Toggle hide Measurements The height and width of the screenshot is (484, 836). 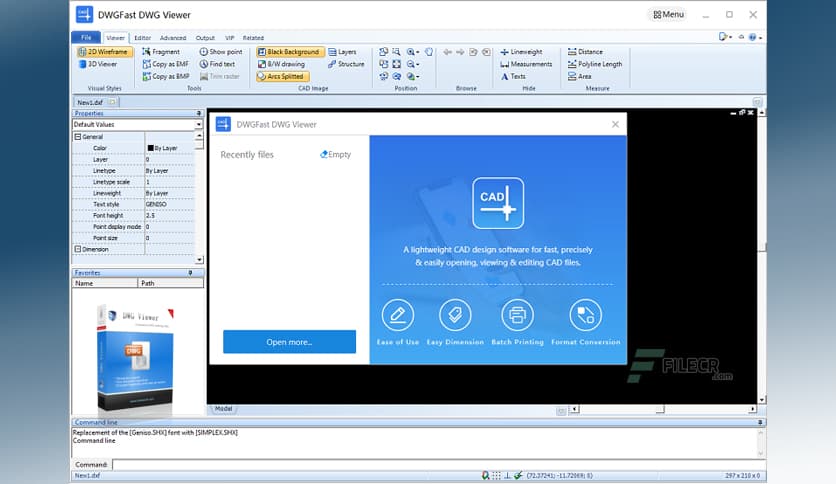[526, 64]
